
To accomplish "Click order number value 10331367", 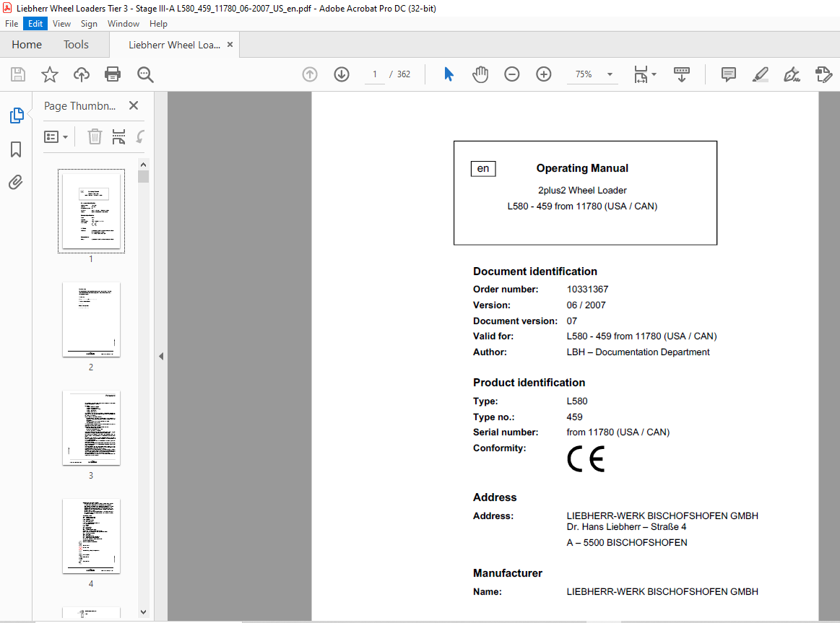I will coord(588,289).
